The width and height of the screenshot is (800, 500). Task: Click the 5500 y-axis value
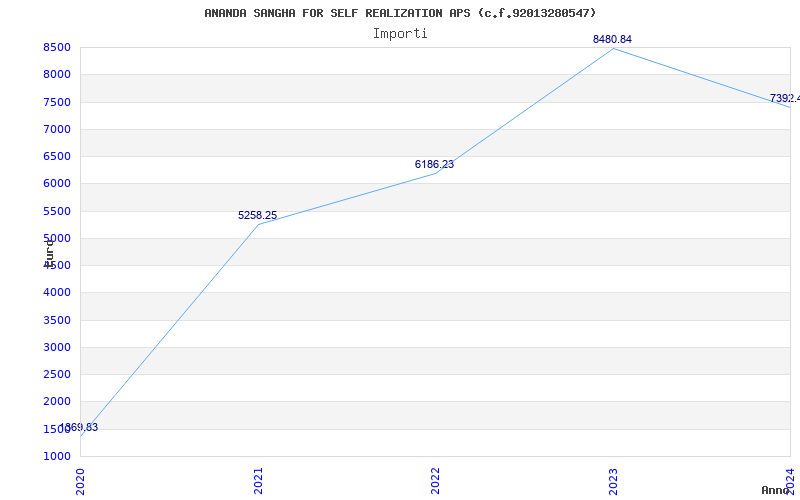pos(57,211)
